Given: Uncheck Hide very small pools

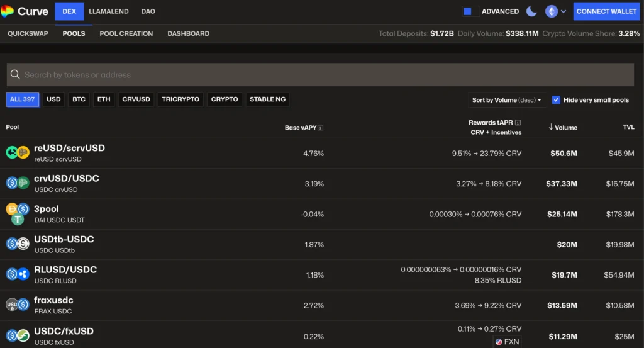Looking at the screenshot, I should (556, 100).
